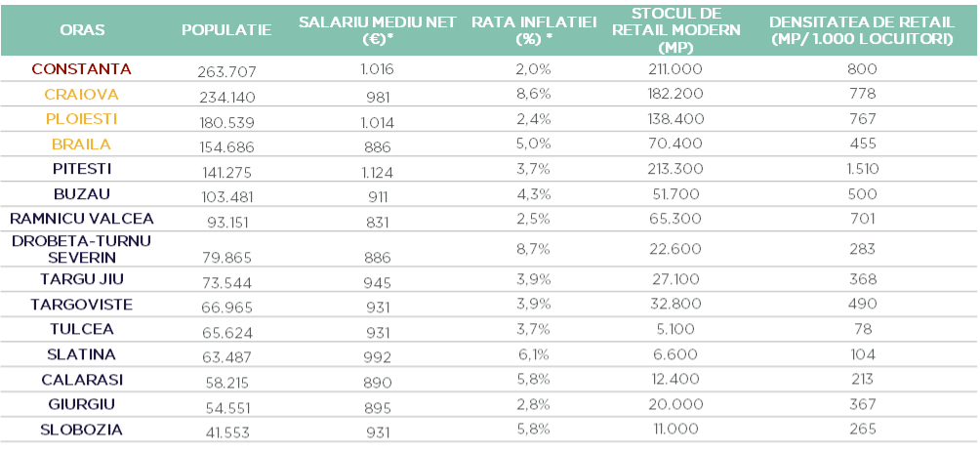Click Slobozia's population value 41.553
This screenshot has width=980, height=453.
[x=226, y=432]
